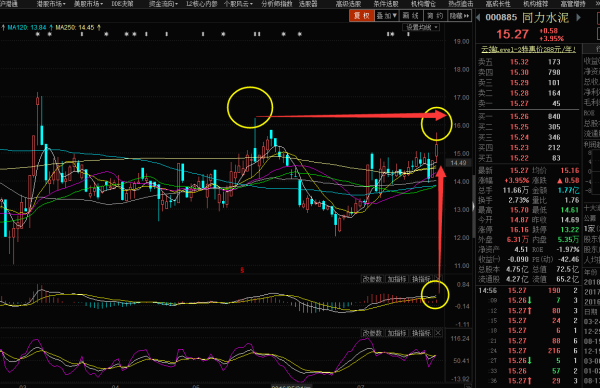The image size is (600, 388).
Task: Click 改参数 in the MACD panel
Action: click(372, 279)
